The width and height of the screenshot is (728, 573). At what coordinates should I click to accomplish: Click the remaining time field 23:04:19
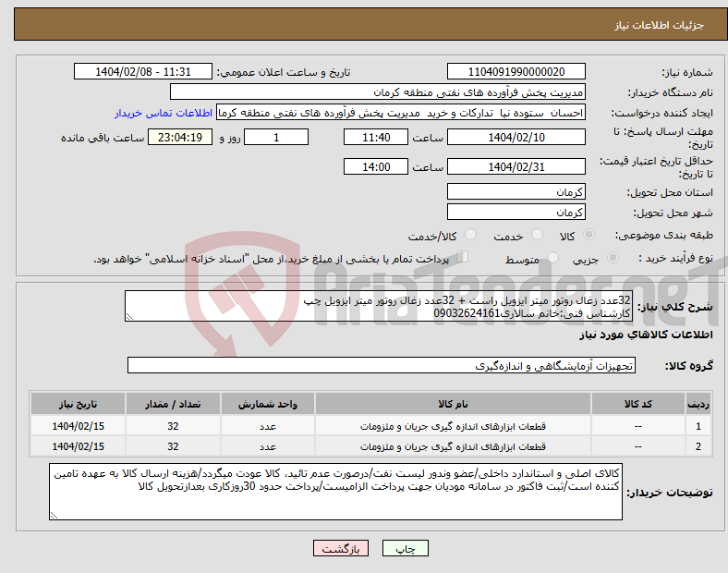[180, 137]
